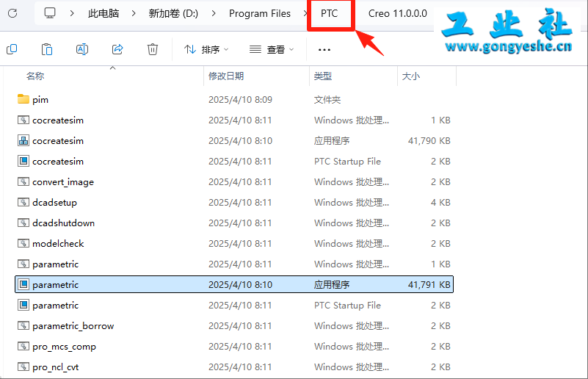Click the parametric 1 KB batch file icon
588x379 pixels.
pyautogui.click(x=23, y=264)
